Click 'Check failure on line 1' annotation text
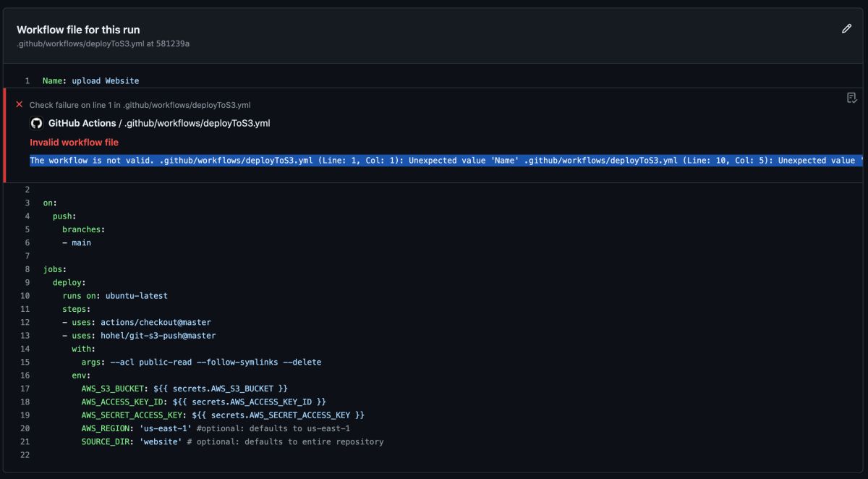Image resolution: width=868 pixels, height=479 pixels. pyautogui.click(x=140, y=105)
